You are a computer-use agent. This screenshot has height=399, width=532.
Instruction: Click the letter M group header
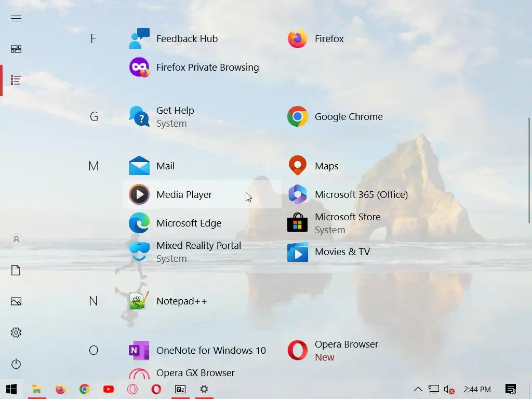[x=94, y=166]
